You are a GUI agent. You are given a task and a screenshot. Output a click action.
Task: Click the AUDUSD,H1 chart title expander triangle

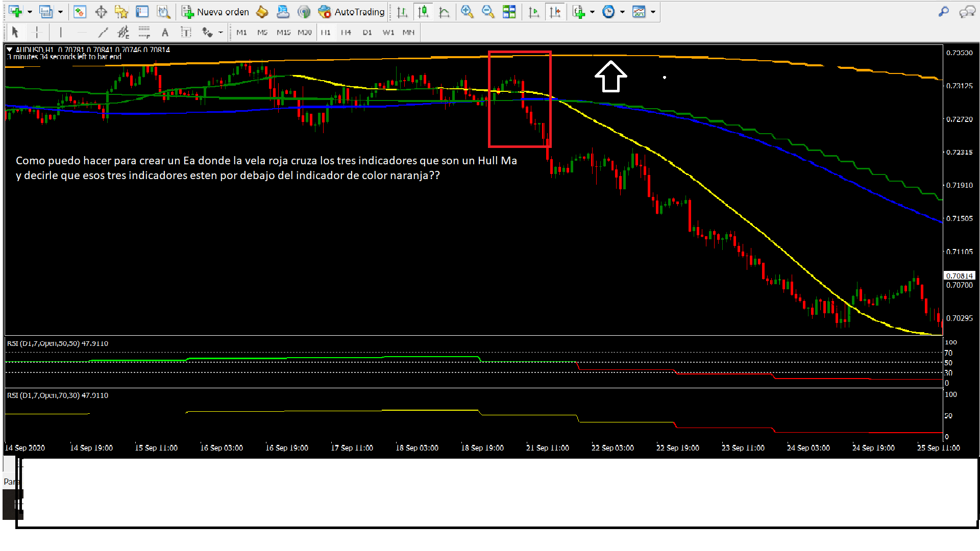[x=9, y=49]
